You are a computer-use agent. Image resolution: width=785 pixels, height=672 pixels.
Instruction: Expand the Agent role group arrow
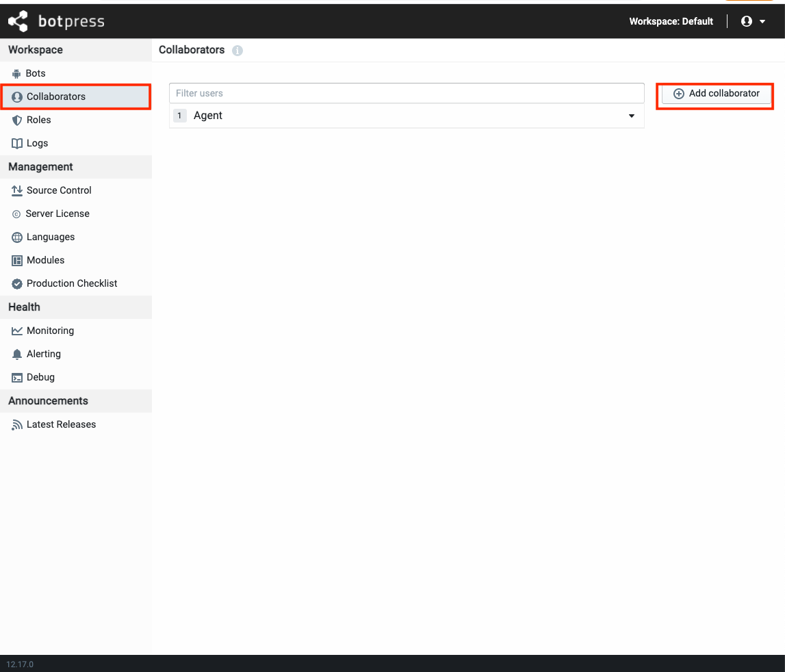(632, 116)
